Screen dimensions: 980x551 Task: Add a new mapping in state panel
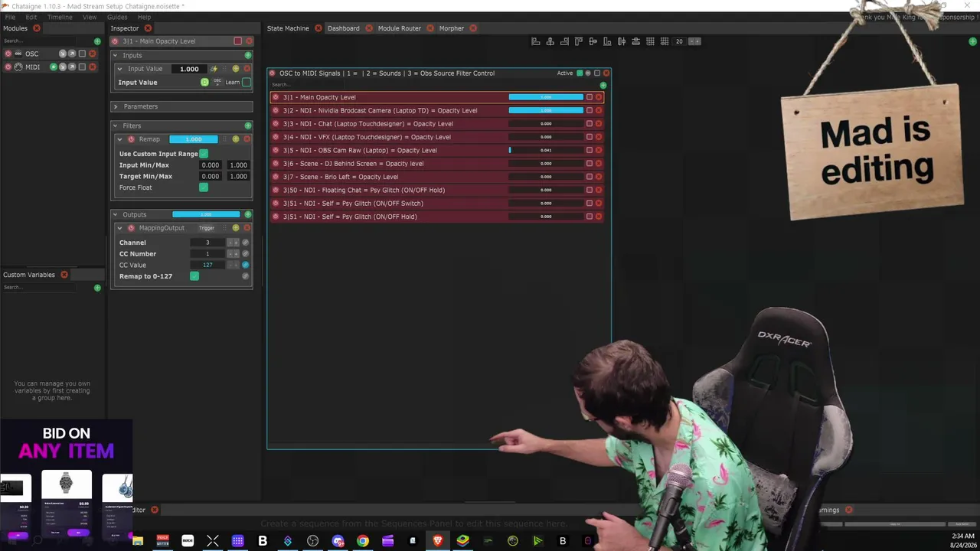pos(603,85)
